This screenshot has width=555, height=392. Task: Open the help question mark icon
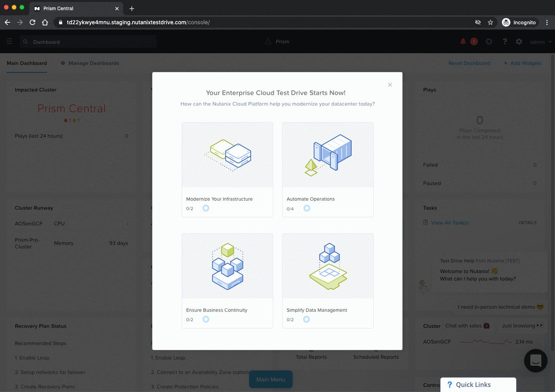pyautogui.click(x=505, y=41)
